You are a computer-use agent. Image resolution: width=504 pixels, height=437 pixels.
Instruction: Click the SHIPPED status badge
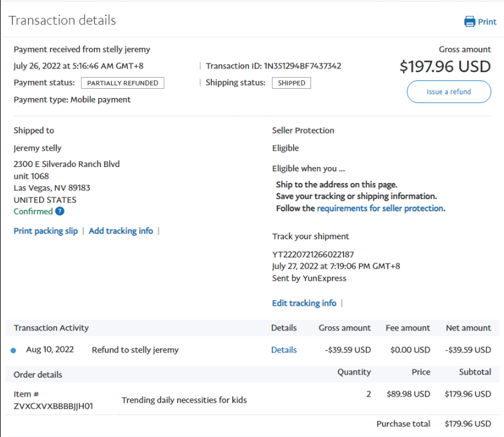tap(291, 83)
